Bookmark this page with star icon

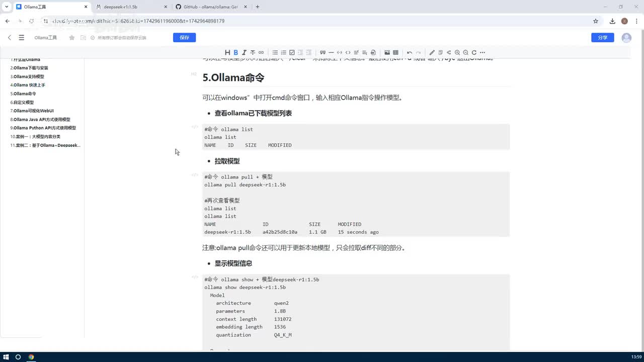click(x=596, y=21)
